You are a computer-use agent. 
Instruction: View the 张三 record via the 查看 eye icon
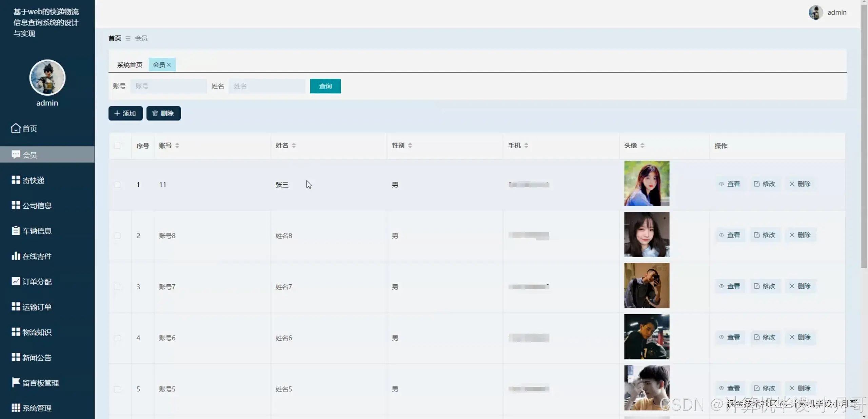pos(722,184)
